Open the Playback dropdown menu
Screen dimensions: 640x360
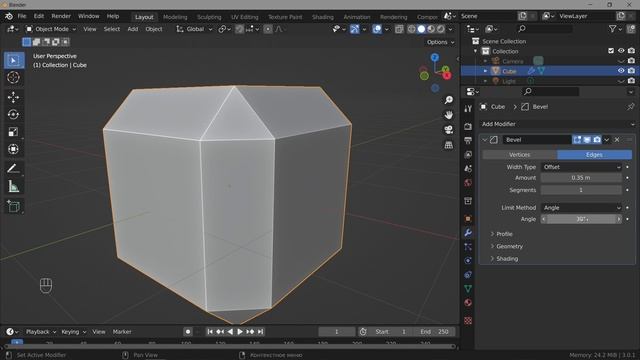click(x=41, y=332)
